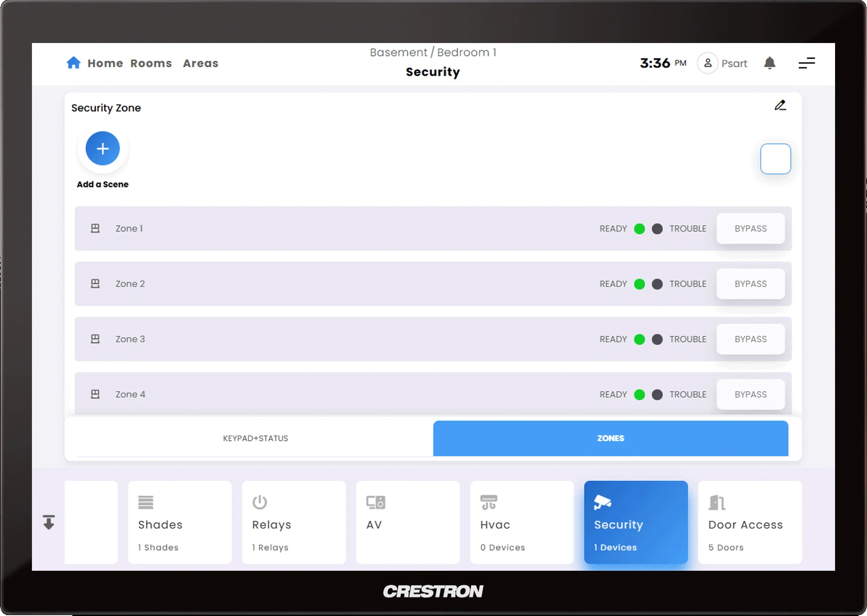Click the "1 Shades" count text

coord(158,547)
